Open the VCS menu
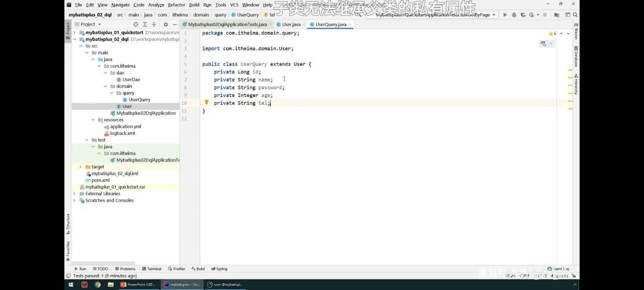The height and width of the screenshot is (290, 644). [x=234, y=5]
